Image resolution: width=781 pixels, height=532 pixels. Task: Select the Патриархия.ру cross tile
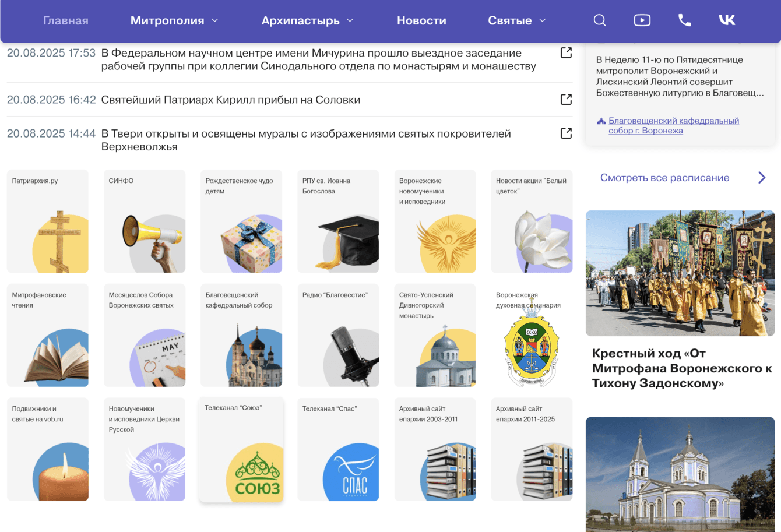point(48,221)
